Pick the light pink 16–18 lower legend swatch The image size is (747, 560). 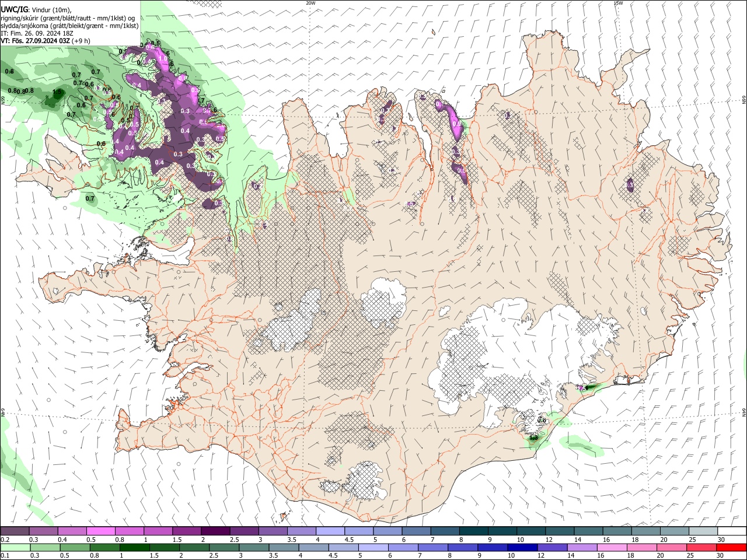click(x=612, y=547)
